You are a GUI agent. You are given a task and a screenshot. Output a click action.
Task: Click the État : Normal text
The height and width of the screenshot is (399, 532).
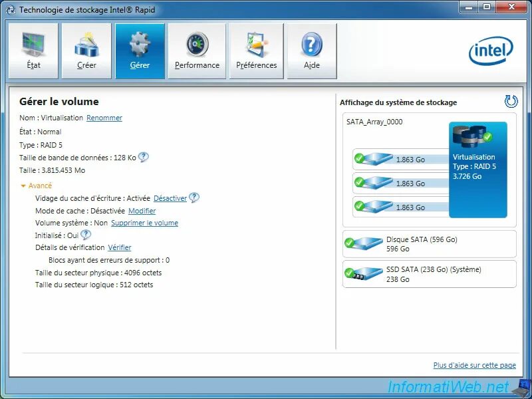[x=41, y=132]
